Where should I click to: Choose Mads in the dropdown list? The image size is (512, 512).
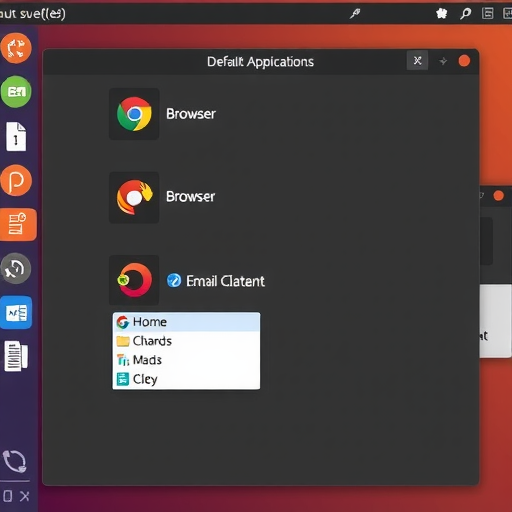(186, 360)
